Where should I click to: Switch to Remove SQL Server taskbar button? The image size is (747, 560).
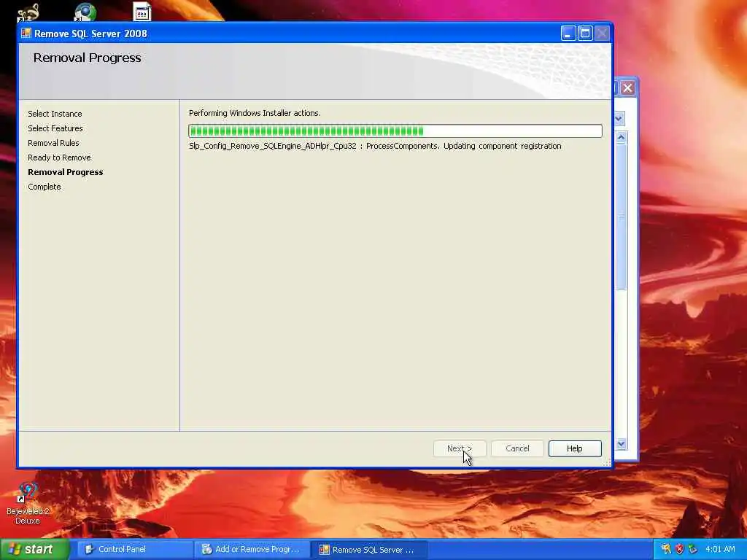(x=369, y=550)
